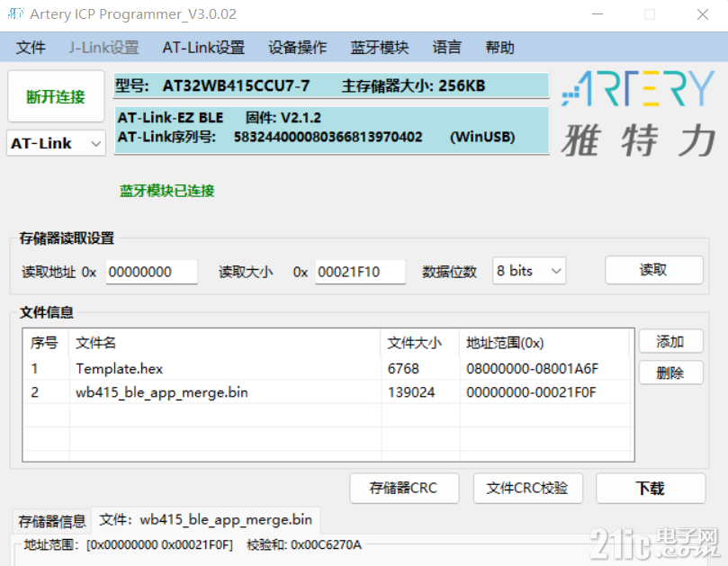Viewport: 728px width, 566px height.
Task: Click address range 08000000-08001A6F
Action: pyautogui.click(x=532, y=369)
